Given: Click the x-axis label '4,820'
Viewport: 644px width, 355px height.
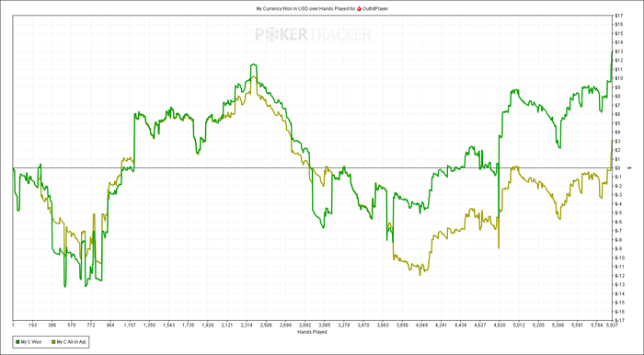Looking at the screenshot, I should [500, 325].
